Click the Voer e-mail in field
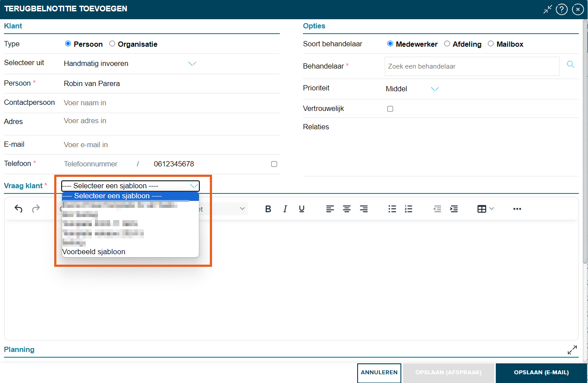Image resolution: width=588 pixels, height=383 pixels. (170, 145)
